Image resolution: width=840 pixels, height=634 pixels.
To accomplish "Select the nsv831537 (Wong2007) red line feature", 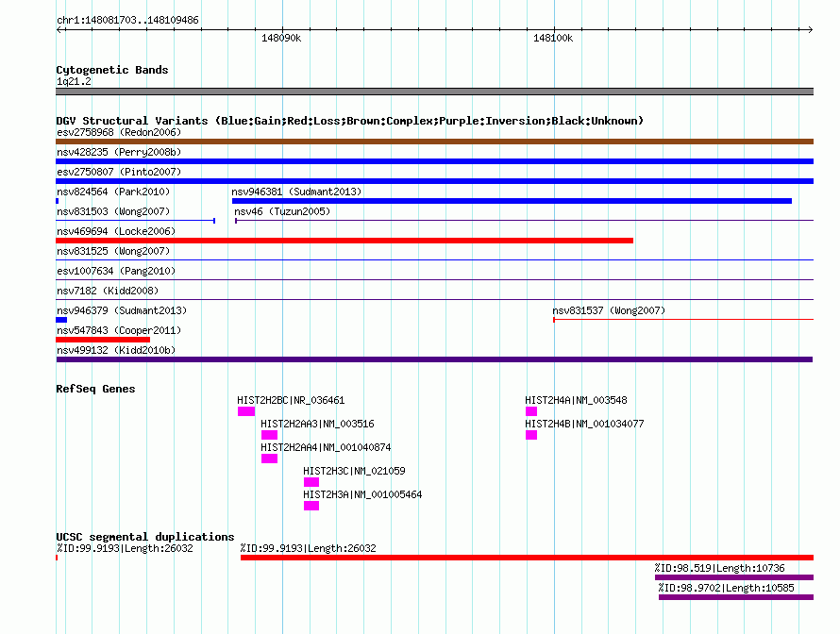I will [x=683, y=320].
